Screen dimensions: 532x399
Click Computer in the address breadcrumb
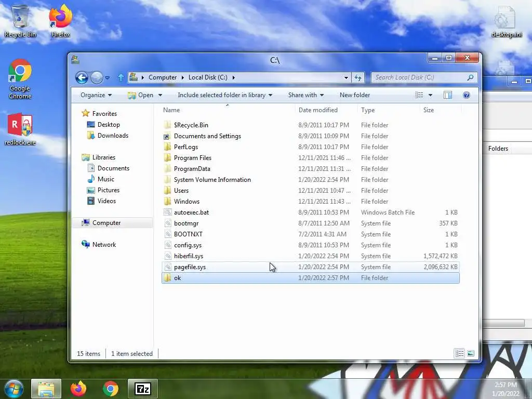[163, 77]
